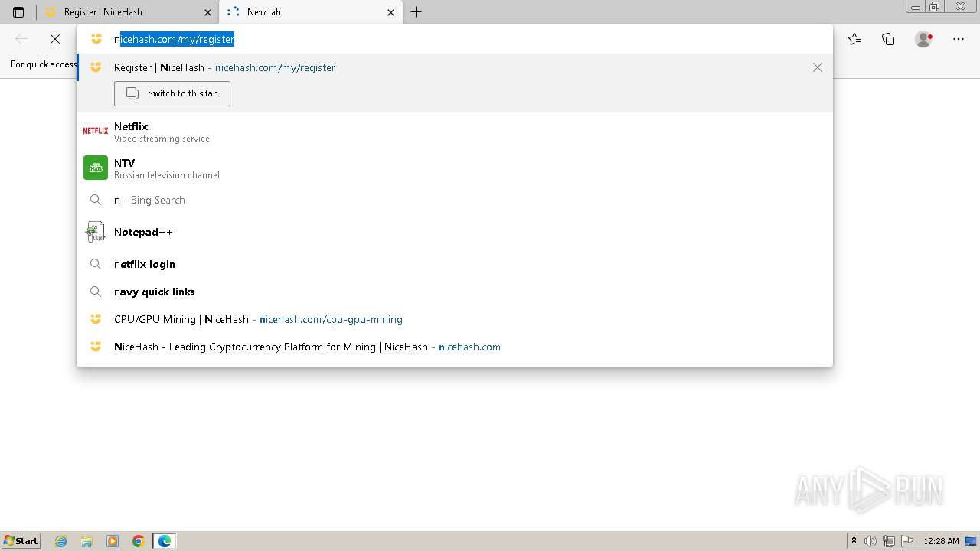Open the volume speaker tray icon
Image resolution: width=980 pixels, height=551 pixels.
coord(871,541)
